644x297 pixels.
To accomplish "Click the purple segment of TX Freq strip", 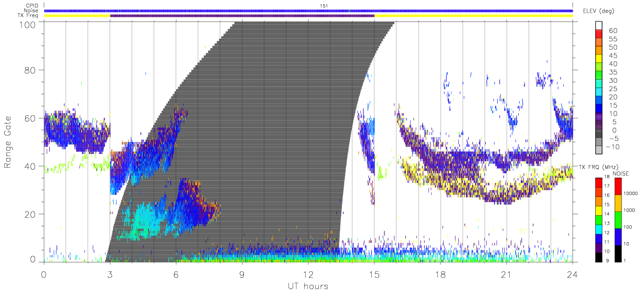I will [x=242, y=16].
